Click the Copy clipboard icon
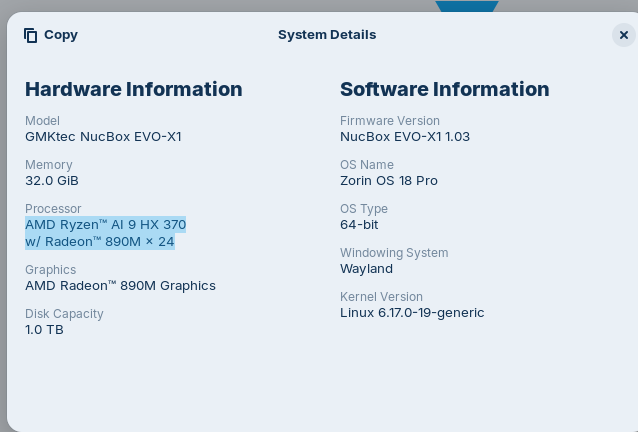This screenshot has height=432, width=638. coord(31,35)
